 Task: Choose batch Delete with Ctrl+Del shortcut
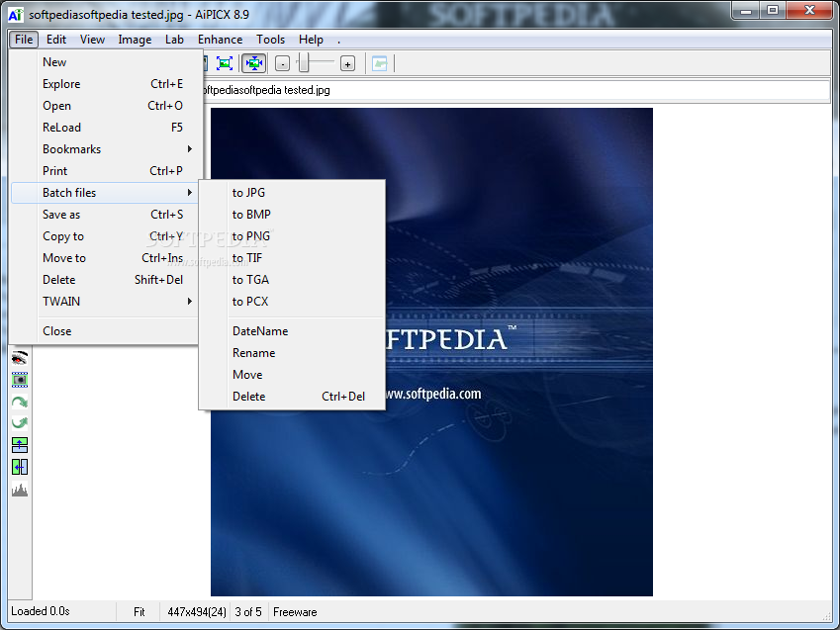coord(292,397)
